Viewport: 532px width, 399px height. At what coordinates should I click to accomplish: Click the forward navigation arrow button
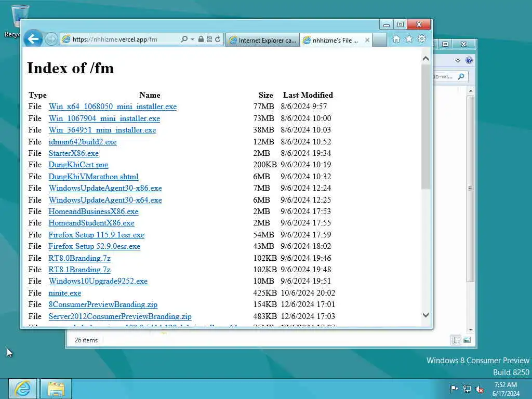click(51, 39)
